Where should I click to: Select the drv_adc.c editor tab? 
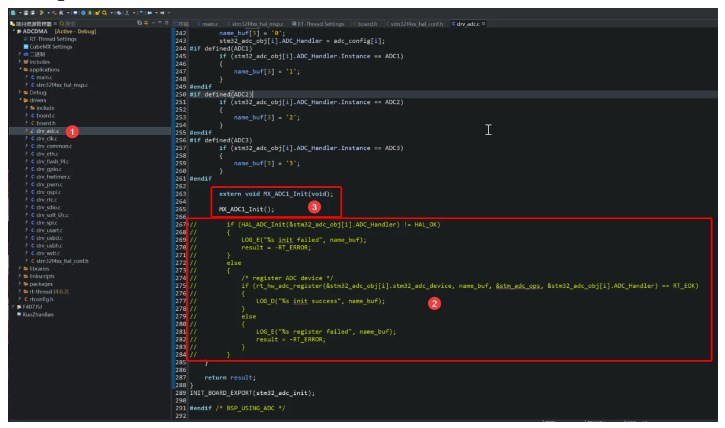tap(466, 24)
